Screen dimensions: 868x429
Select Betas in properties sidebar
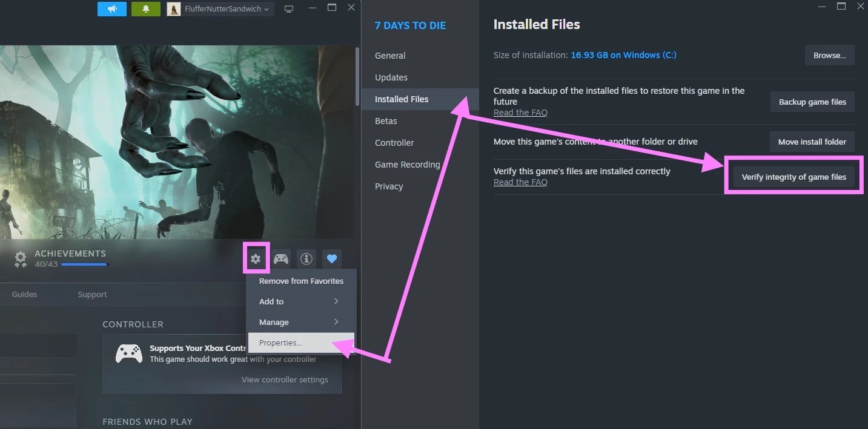[419, 121]
